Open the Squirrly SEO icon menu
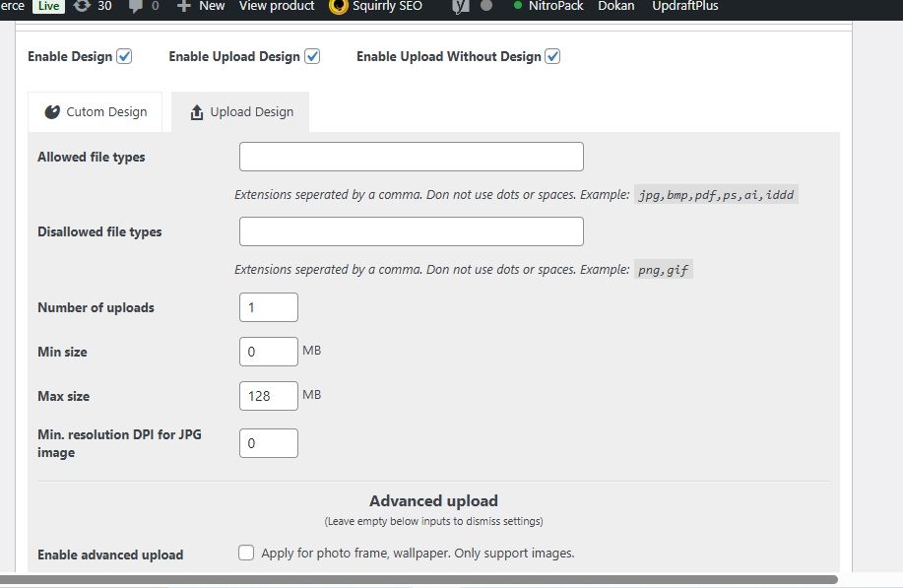Screen dimensions: 903x588 (338, 6)
